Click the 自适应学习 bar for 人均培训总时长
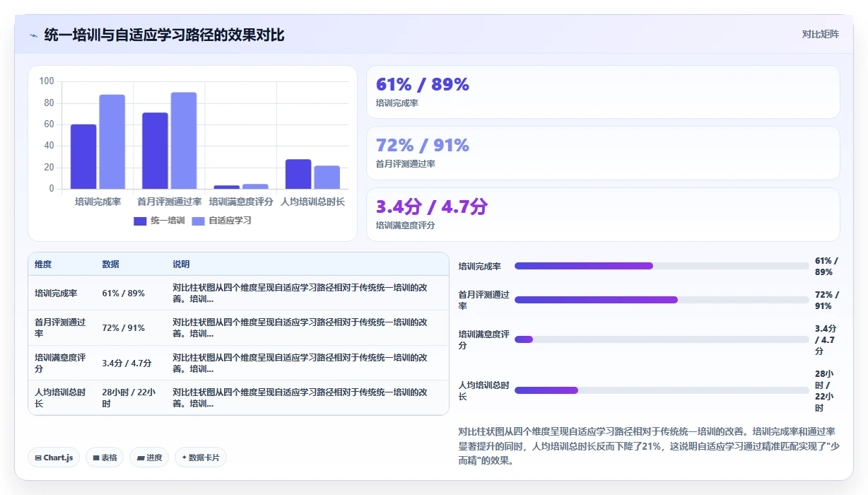 coord(327,177)
